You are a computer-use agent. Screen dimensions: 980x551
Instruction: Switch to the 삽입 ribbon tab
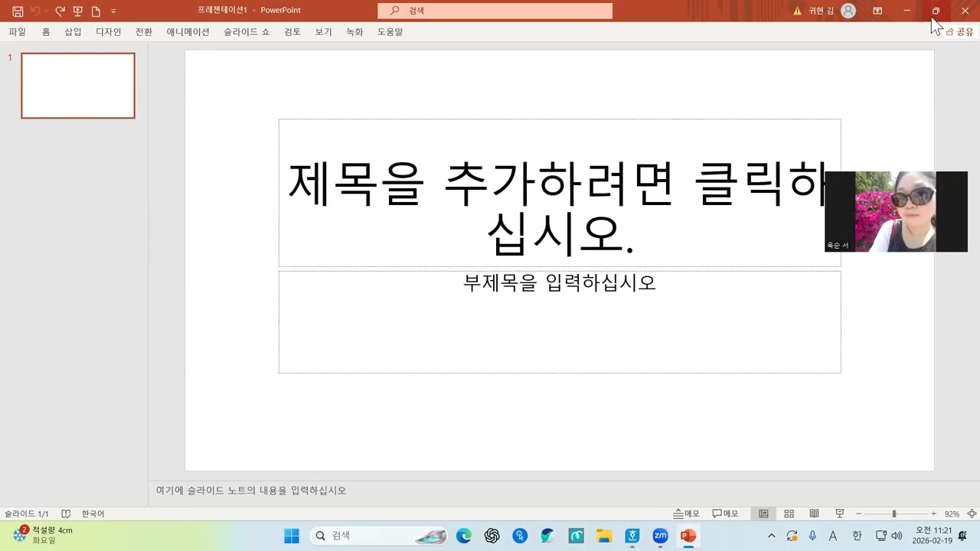click(73, 31)
